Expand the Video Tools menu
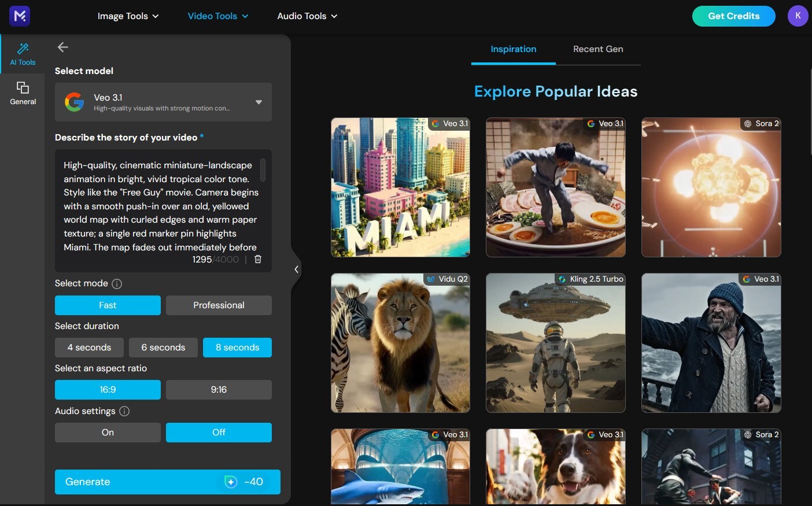Image resolution: width=812 pixels, height=506 pixels. tap(218, 16)
